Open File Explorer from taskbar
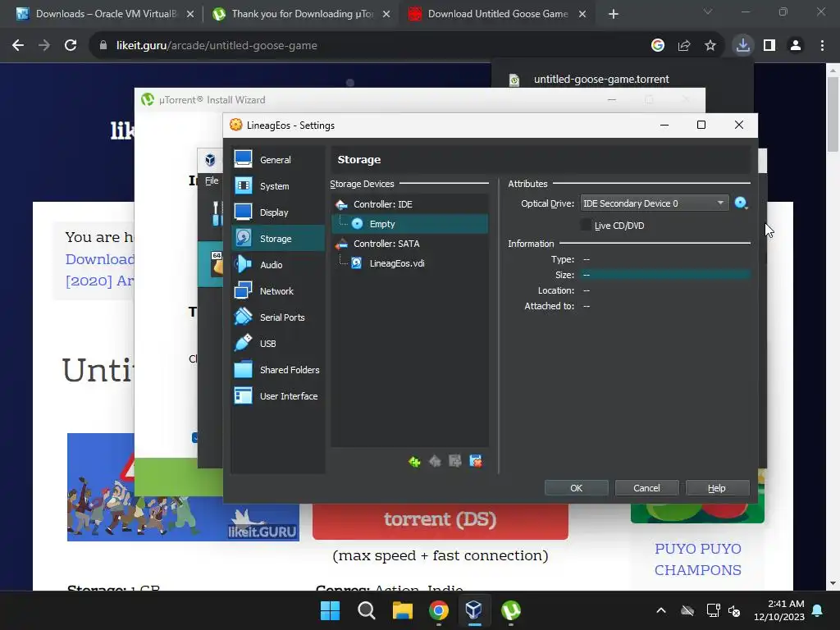 [402, 610]
